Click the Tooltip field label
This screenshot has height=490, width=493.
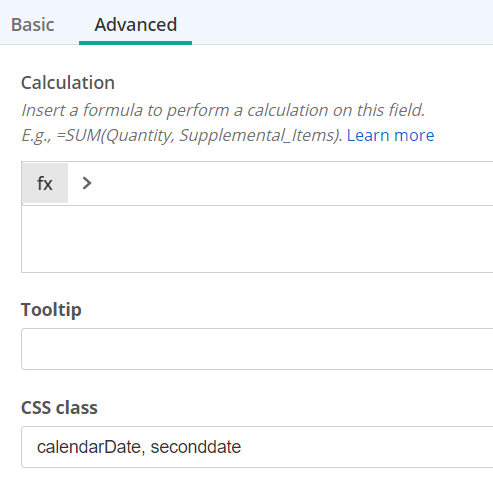[51, 310]
